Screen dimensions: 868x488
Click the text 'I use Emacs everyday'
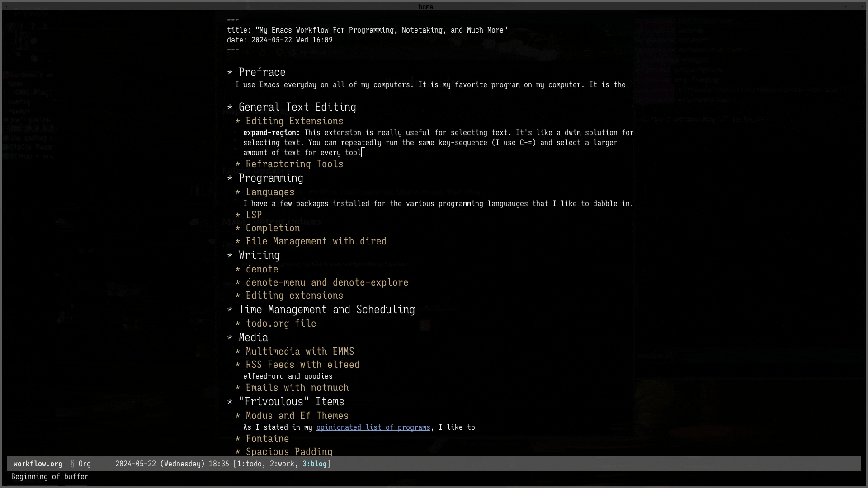[276, 85]
